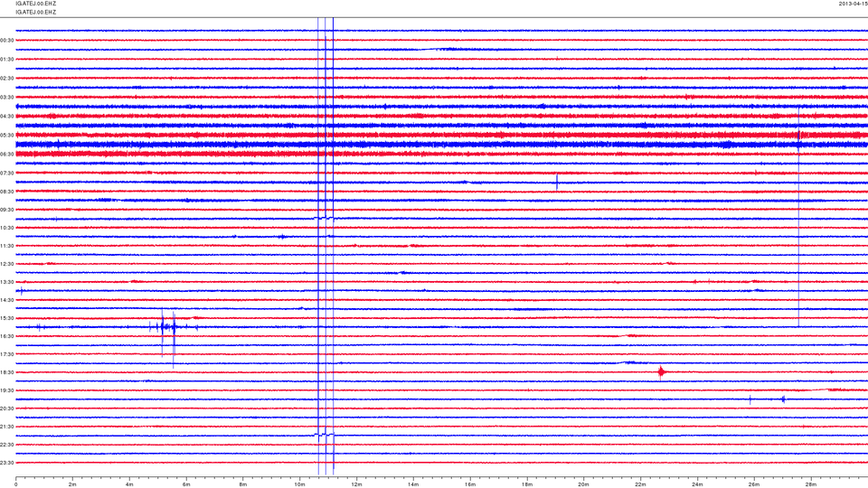Viewport: 868px width, 488px height.
Task: Click the 18:30 time label
Action: point(7,372)
